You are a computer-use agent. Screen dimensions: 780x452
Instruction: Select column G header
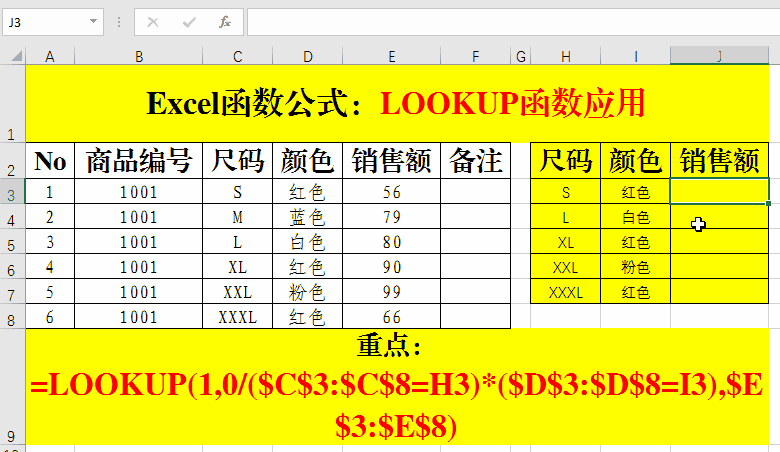pos(521,56)
